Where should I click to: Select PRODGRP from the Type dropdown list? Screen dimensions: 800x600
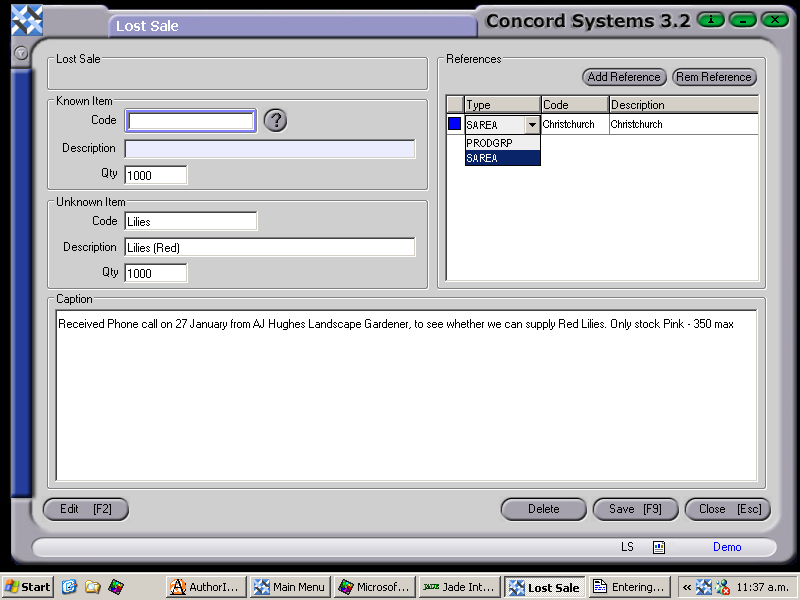(x=488, y=142)
